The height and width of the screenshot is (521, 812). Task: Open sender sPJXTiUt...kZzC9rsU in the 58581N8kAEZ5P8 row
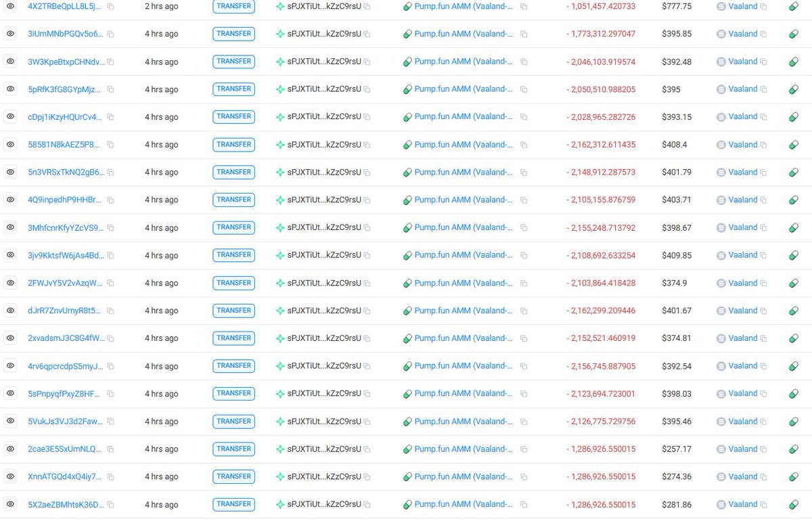(324, 145)
